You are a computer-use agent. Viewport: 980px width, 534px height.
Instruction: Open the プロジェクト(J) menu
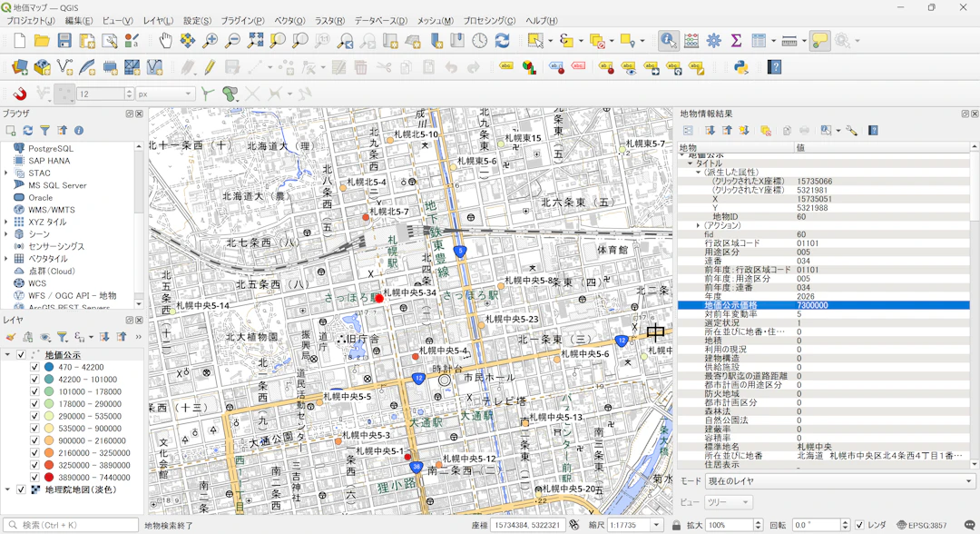point(30,21)
